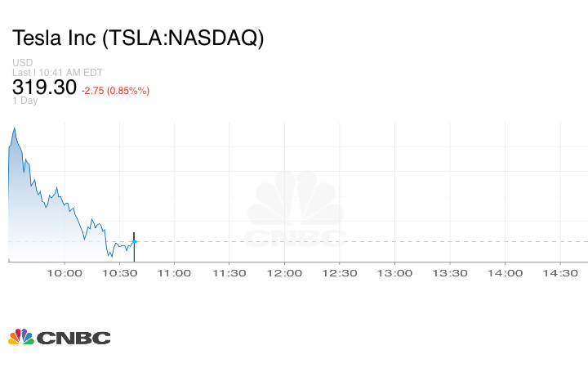The width and height of the screenshot is (588, 368).
Task: Click the 319.30 last price value
Action: click(x=44, y=88)
